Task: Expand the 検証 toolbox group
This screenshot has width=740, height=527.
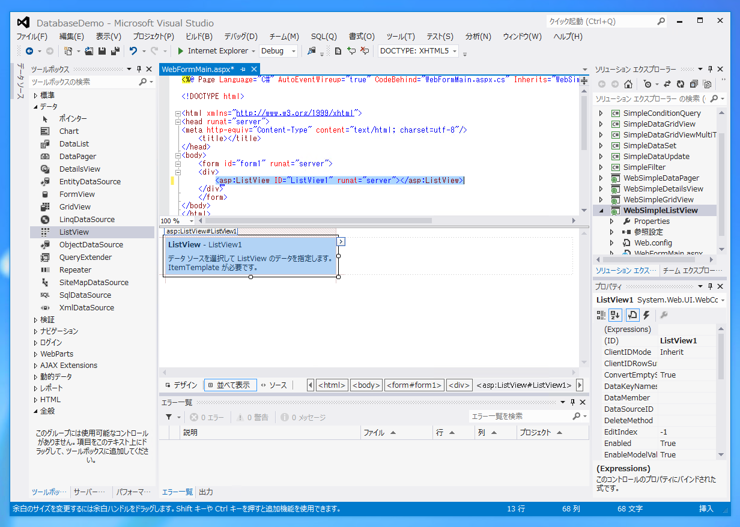Action: tap(35, 320)
